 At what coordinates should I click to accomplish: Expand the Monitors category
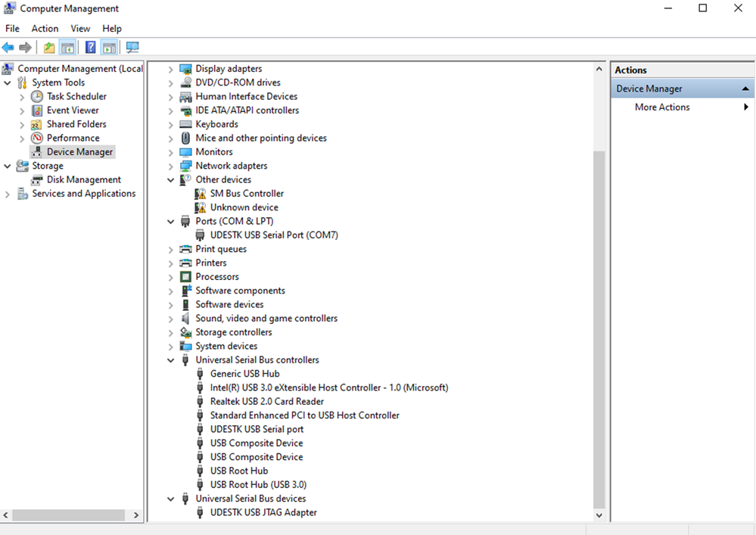(171, 152)
